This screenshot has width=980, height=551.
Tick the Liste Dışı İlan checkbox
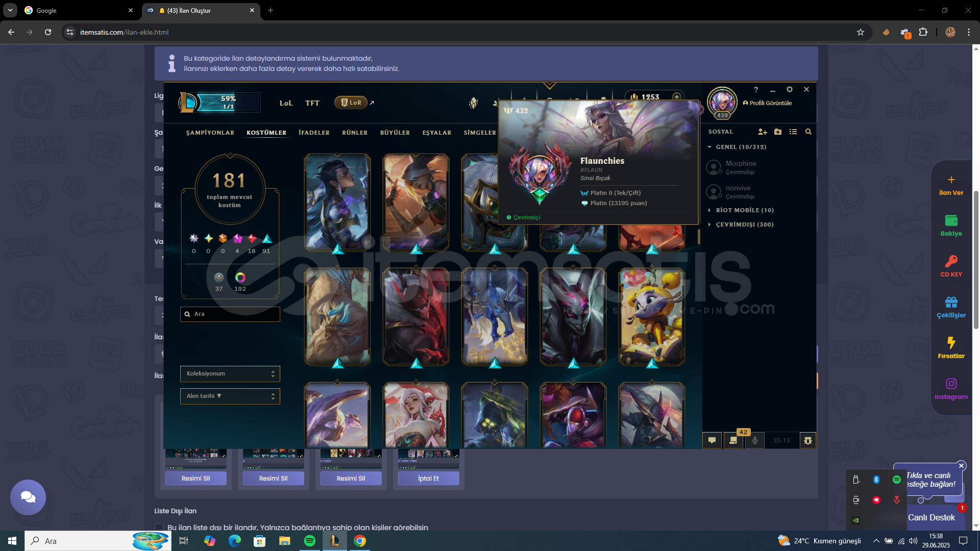pos(159,527)
